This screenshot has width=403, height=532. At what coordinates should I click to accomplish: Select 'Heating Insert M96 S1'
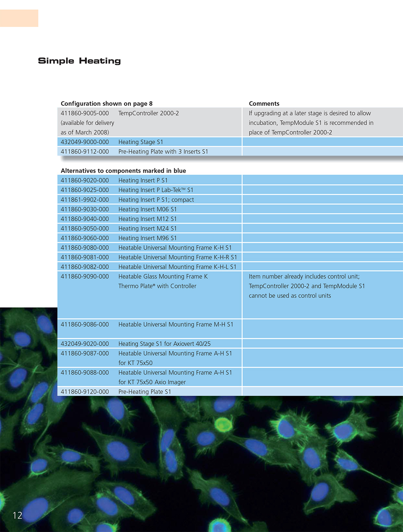click(x=147, y=238)
